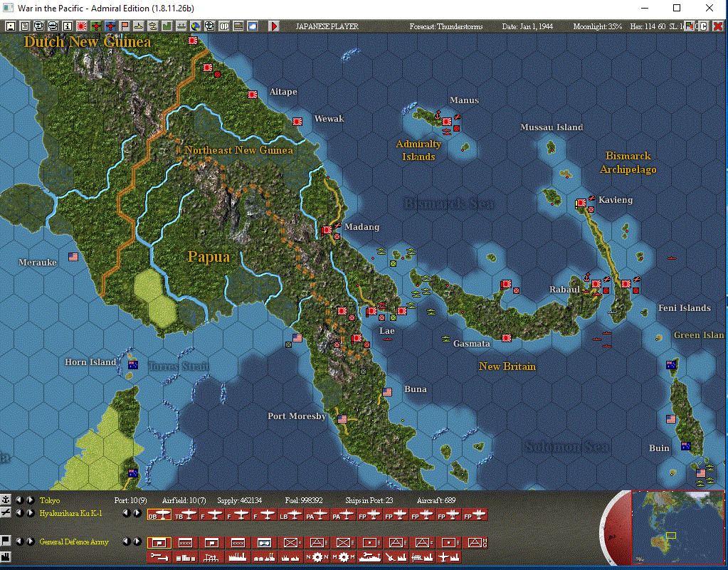Select the highlighted HQ land unit icon

(159, 543)
